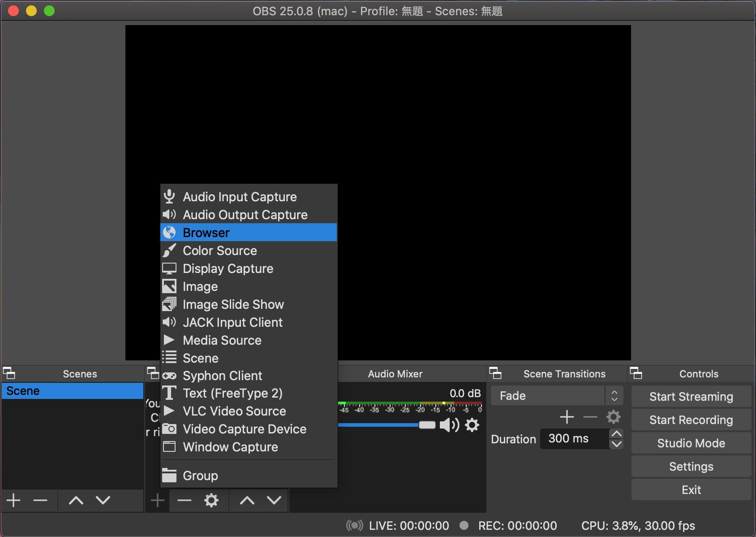This screenshot has width=756, height=537.
Task: Select Browser from the source menu
Action: [x=249, y=232]
